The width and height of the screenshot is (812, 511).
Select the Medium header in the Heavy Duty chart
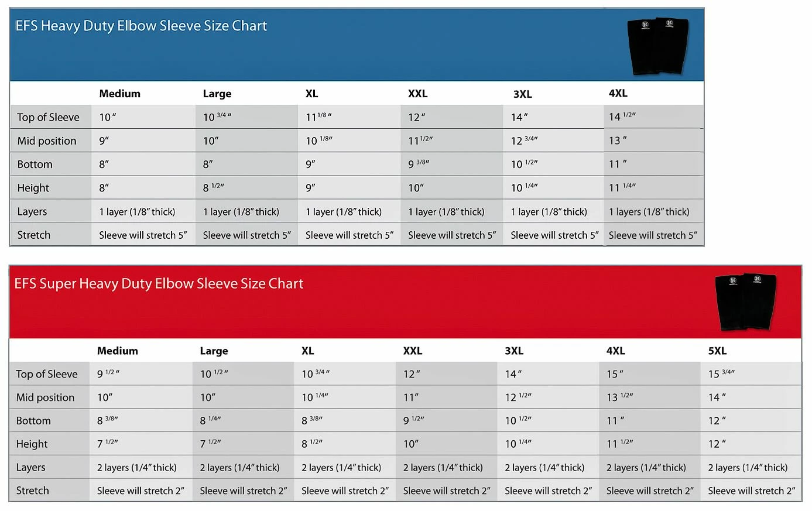pos(119,94)
